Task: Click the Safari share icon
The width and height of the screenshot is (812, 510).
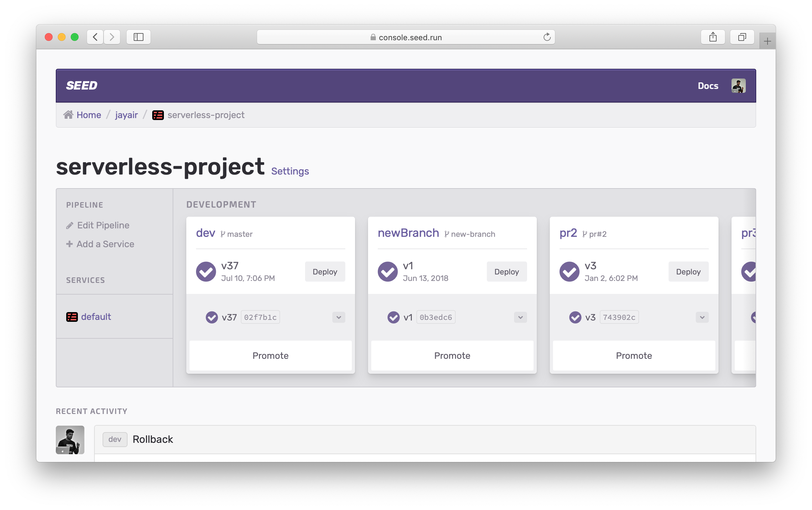Action: coord(712,37)
